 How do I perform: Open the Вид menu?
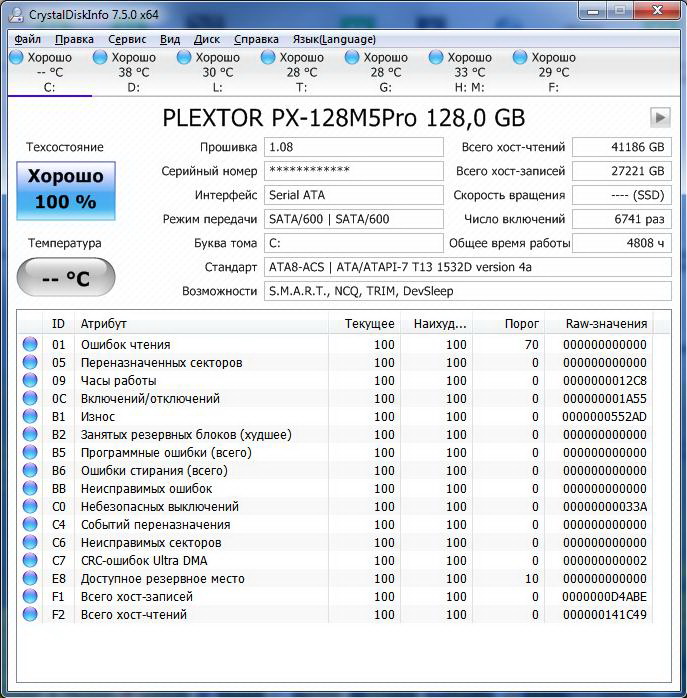point(170,39)
